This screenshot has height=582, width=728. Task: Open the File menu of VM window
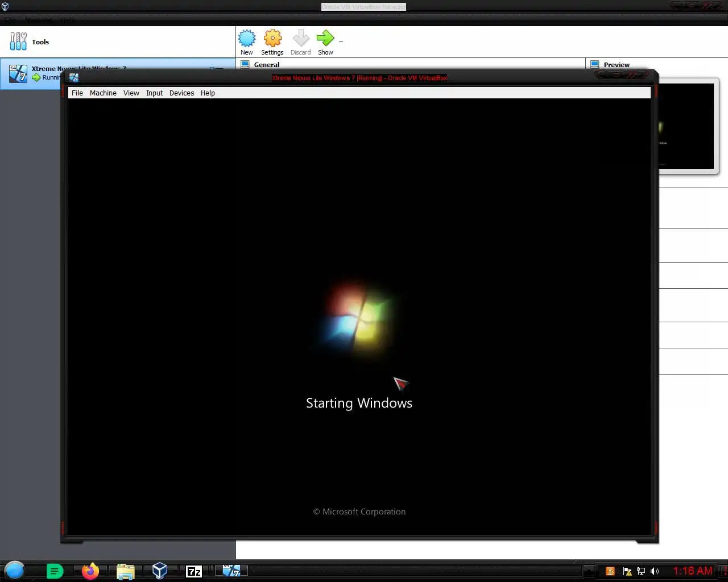[x=77, y=93]
